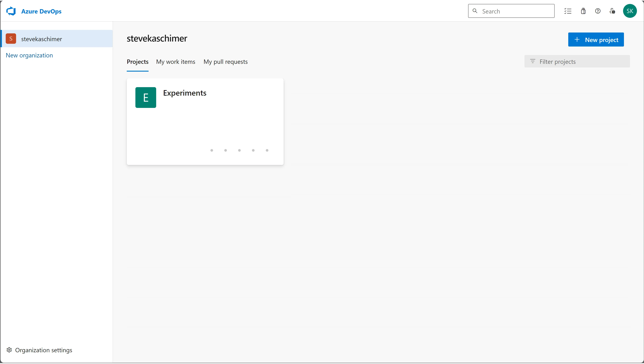Screen dimensions: 644x364
Task: Click the SK user avatar icon
Action: click(630, 11)
